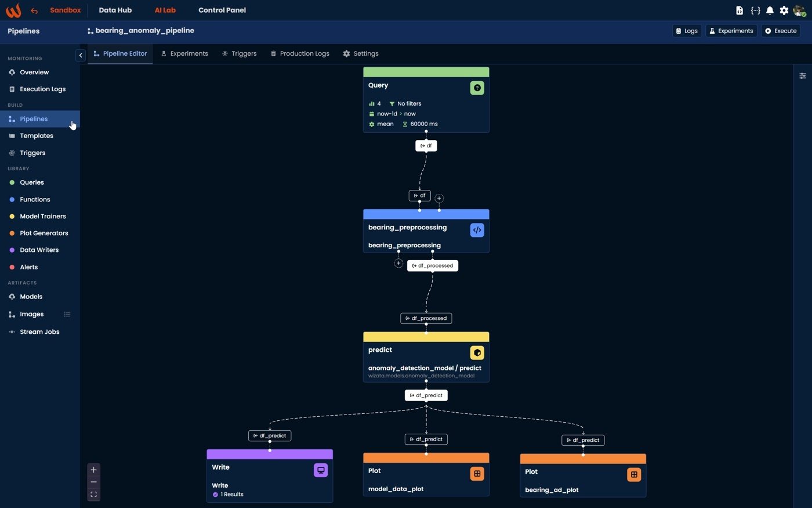The image size is (812, 508).
Task: Open notifications bell
Action: [770, 10]
